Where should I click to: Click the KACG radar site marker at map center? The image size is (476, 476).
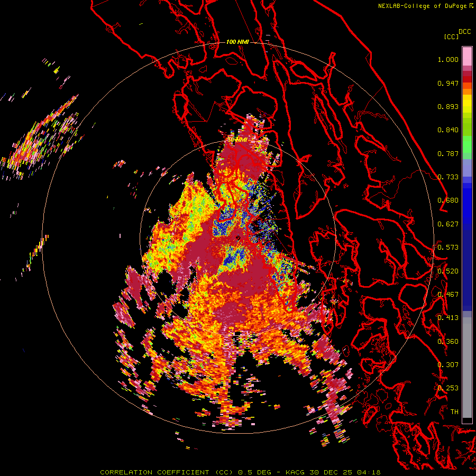point(239,237)
